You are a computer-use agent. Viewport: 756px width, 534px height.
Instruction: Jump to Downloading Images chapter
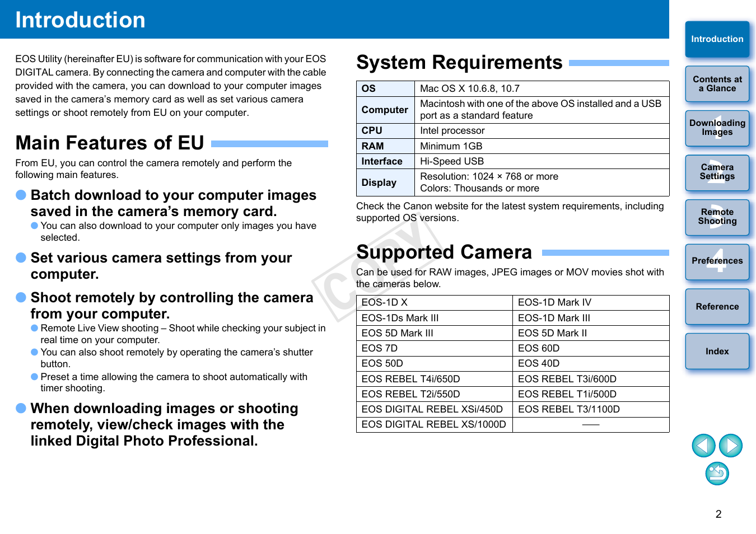[x=717, y=128]
